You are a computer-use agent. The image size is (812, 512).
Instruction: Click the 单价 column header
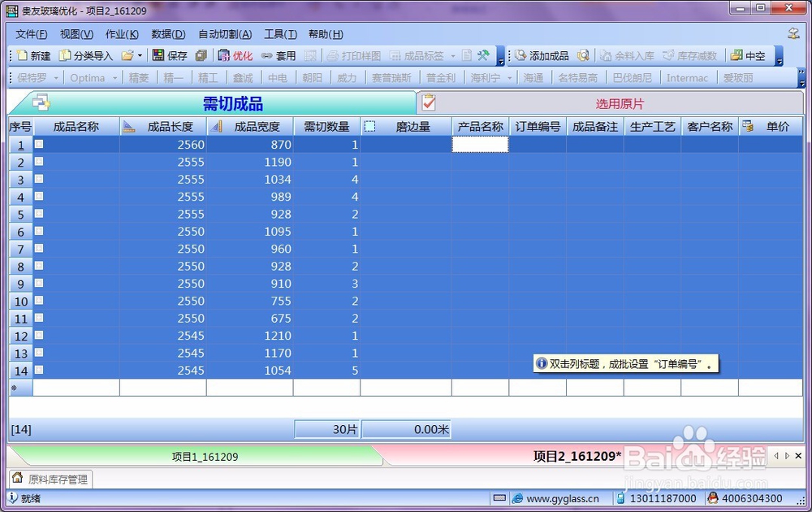coord(771,127)
